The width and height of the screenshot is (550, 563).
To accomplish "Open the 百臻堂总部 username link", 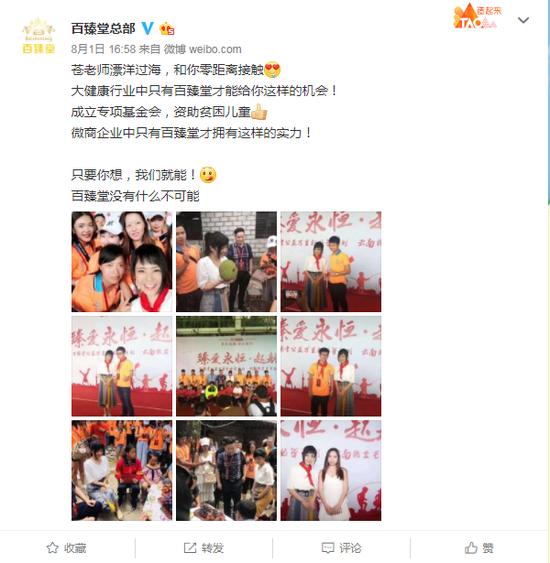I will point(103,28).
